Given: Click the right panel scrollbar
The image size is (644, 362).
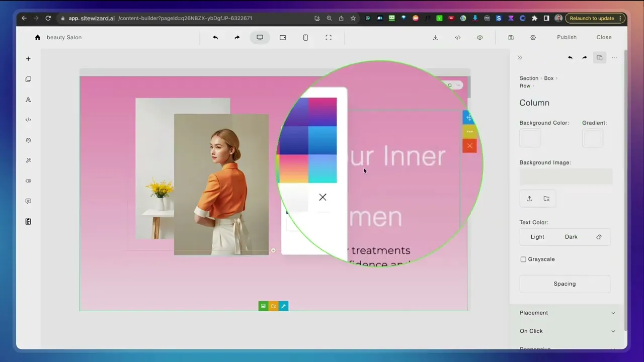Looking at the screenshot, I should click(625, 190).
